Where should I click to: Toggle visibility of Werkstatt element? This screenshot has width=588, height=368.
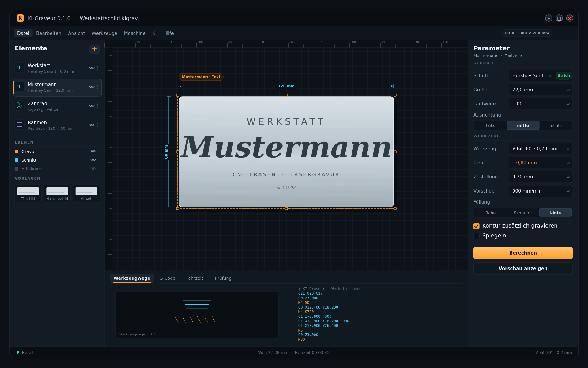click(x=92, y=68)
